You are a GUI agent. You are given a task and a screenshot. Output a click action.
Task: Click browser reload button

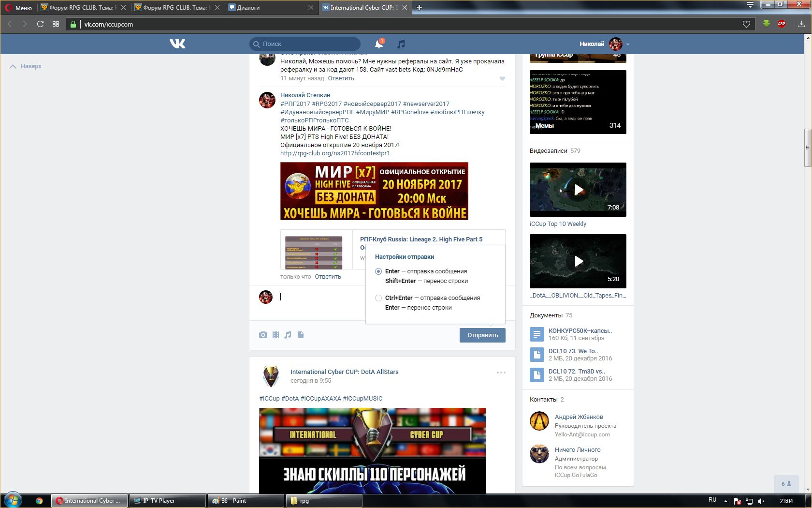point(40,24)
